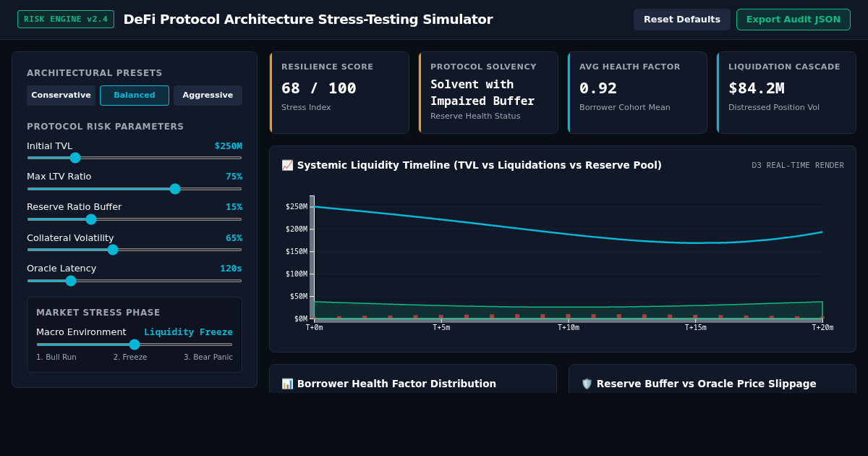The height and width of the screenshot is (456, 868).
Task: Click the T+15m tick on the timeline axis
Action: tap(696, 328)
